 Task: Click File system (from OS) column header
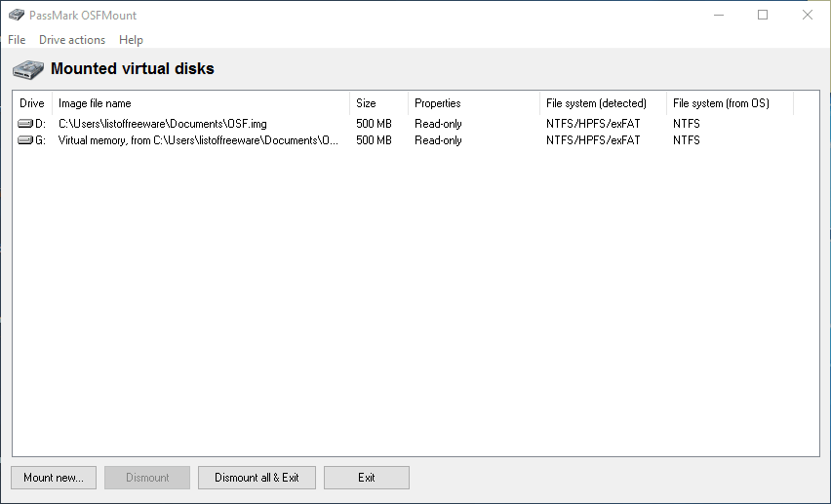[730, 103]
